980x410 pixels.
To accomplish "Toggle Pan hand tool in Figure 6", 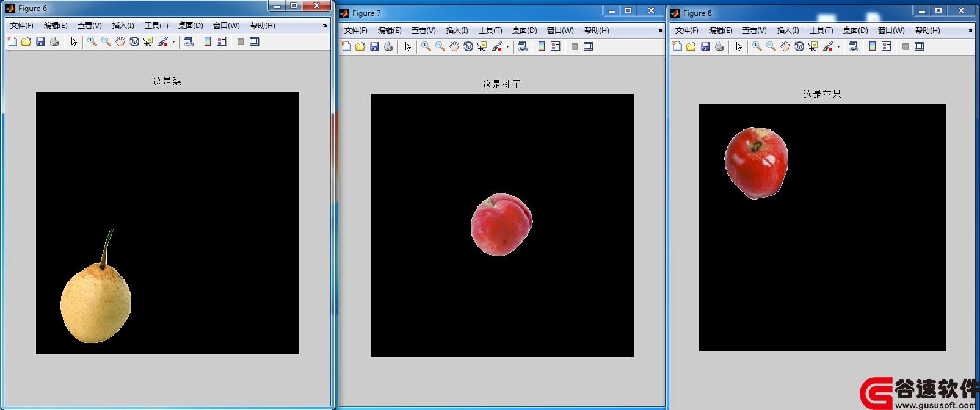I will click(120, 41).
